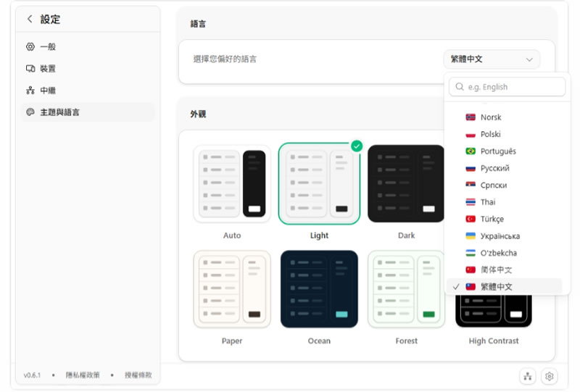Open the 授權條款 license terms link
The image size is (580, 392).
138,375
